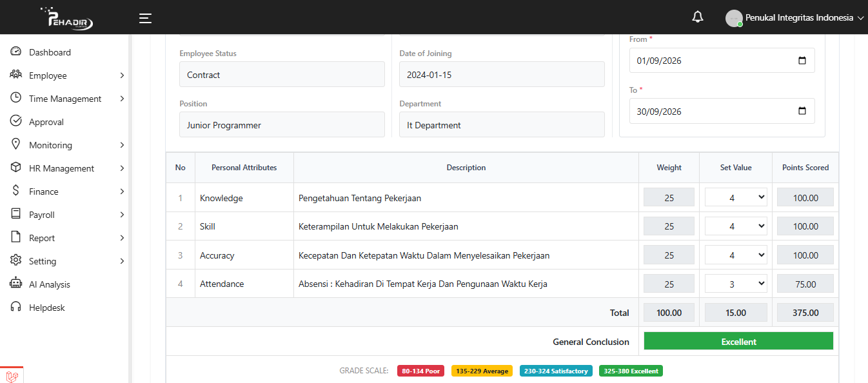
Task: Click the green Excellent conclusion bar
Action: tap(738, 341)
